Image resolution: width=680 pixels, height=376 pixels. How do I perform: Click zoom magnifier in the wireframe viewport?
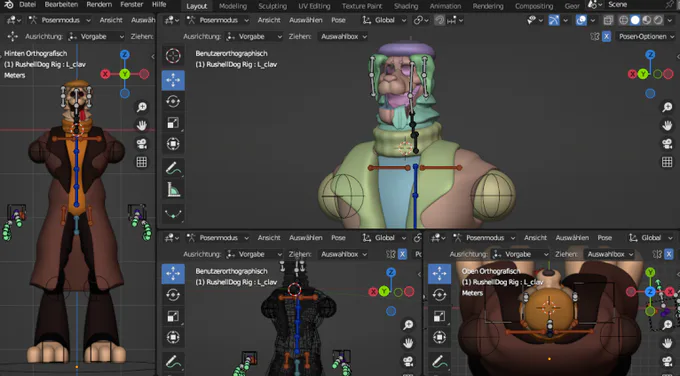408,324
